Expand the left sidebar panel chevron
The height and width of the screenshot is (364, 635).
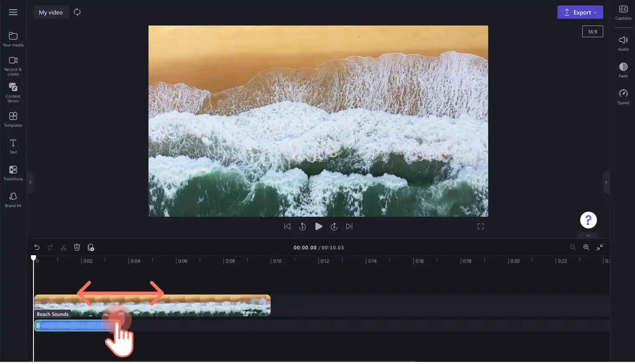pyautogui.click(x=30, y=182)
